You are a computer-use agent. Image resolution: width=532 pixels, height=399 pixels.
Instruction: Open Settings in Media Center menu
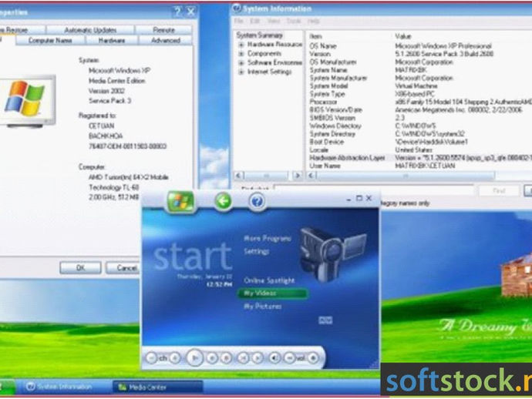pyautogui.click(x=257, y=252)
